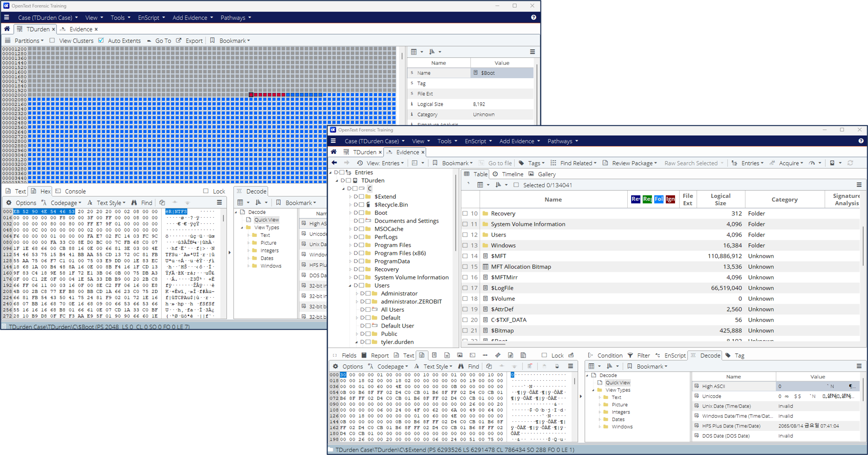Screen dimensions: 868x455
Task: Click the Hex view icon next to Text
Action: [x=422, y=355]
